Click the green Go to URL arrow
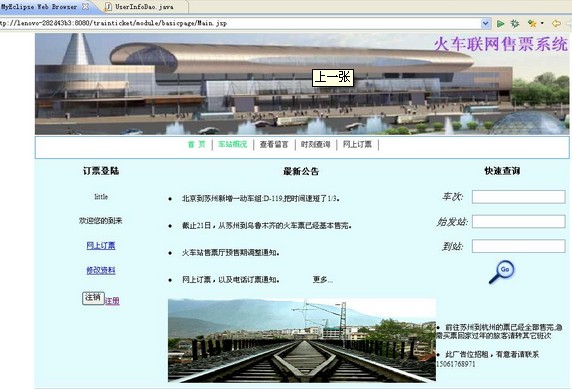This screenshot has height=389, width=572. (x=500, y=24)
